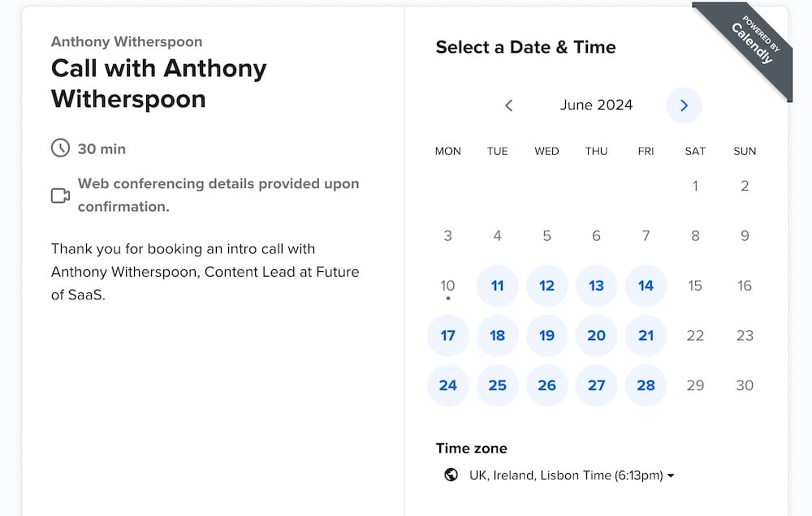Image resolution: width=812 pixels, height=516 pixels.
Task: Pick June 28 from the calendar
Action: coord(646,385)
